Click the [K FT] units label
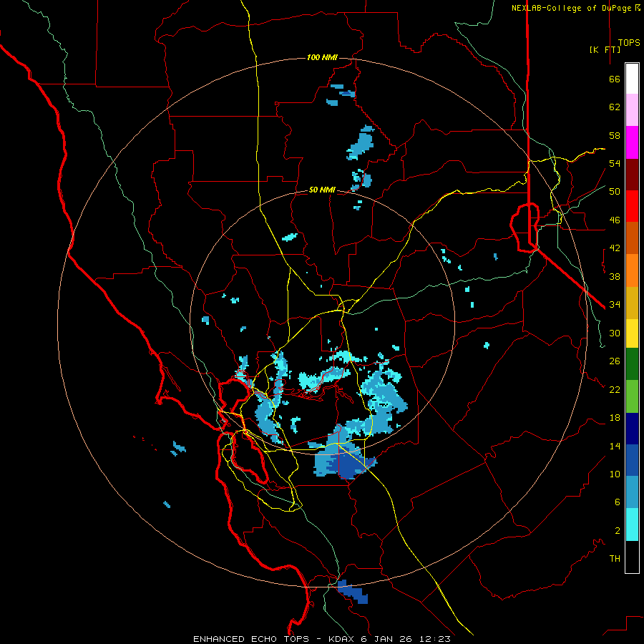The image size is (644, 644). click(x=605, y=49)
